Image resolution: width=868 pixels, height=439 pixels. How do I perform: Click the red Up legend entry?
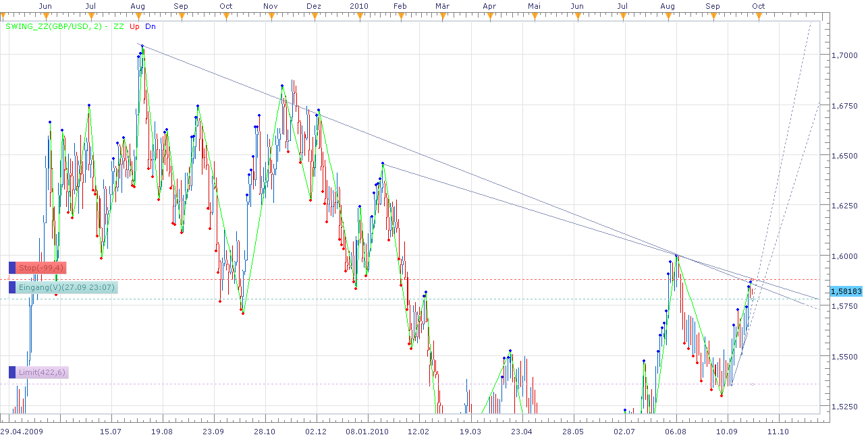click(x=135, y=27)
